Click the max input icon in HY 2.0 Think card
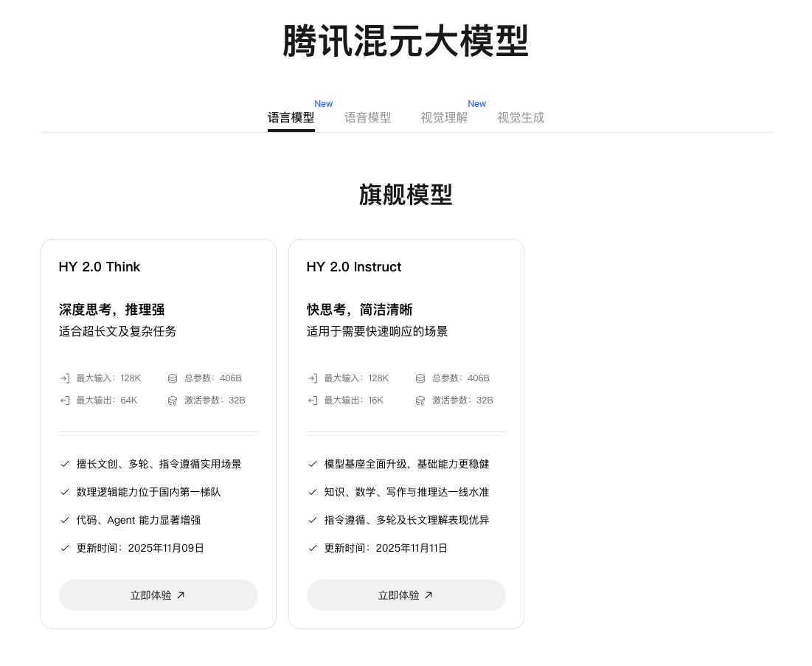Image resolution: width=812 pixels, height=666 pixels. (x=65, y=378)
